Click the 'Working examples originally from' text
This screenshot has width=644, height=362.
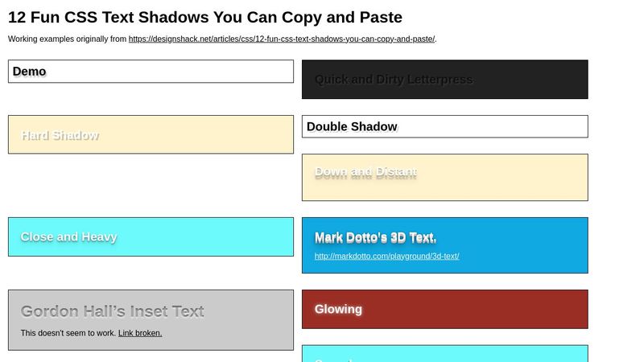(x=68, y=39)
